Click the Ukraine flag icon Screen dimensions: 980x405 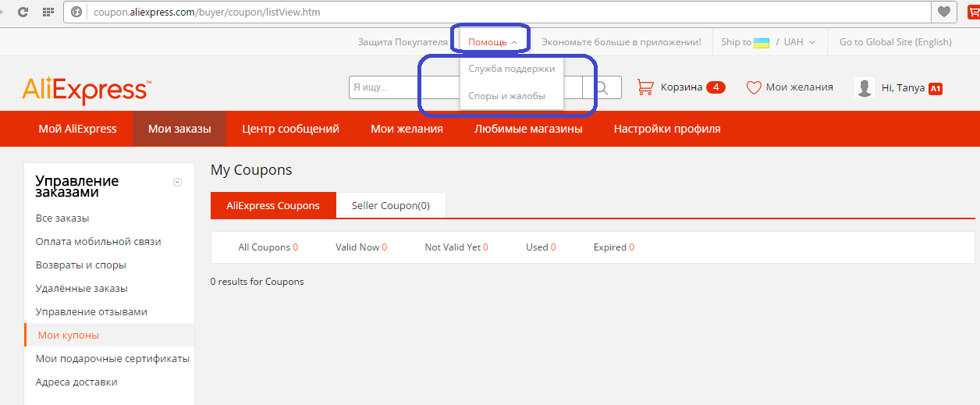pos(762,42)
